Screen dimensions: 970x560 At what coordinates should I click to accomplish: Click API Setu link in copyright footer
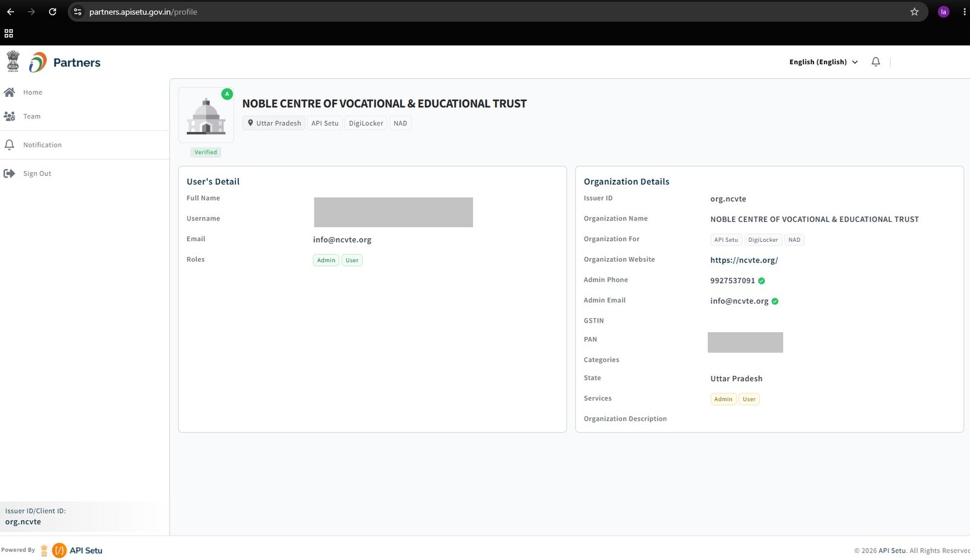click(x=892, y=551)
